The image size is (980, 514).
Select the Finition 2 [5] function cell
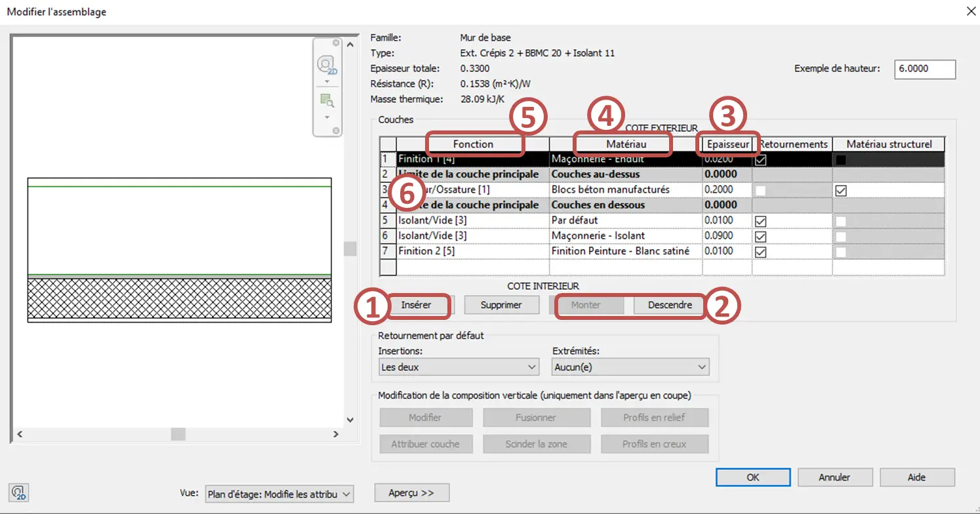473,252
